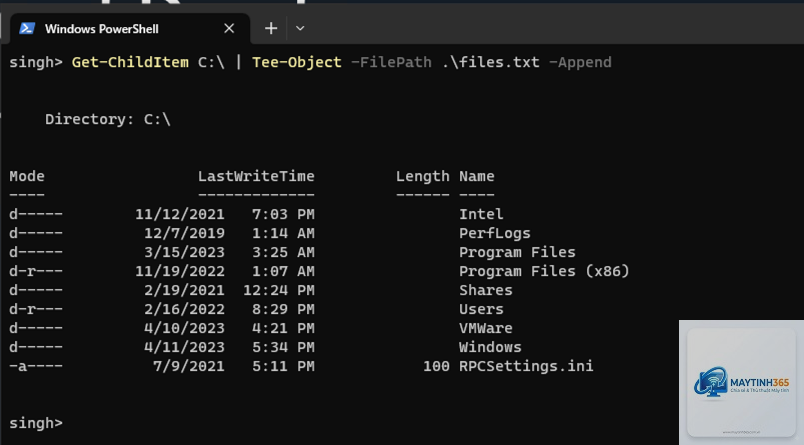Click the Intel directory name
Screen dimensions: 804x445
point(481,214)
